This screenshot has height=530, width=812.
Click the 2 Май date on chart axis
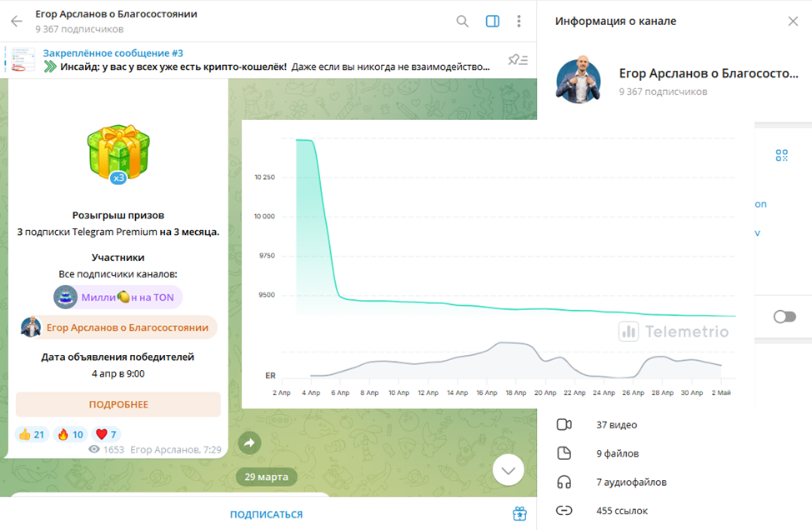tap(721, 392)
